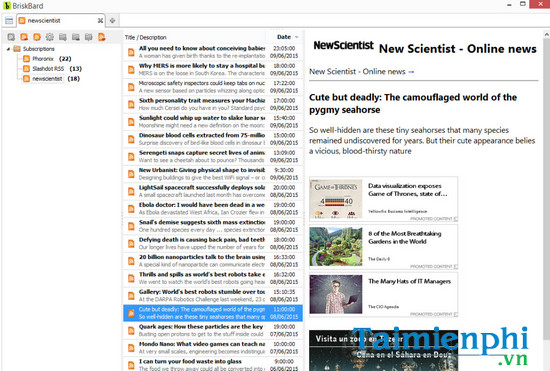
Task: Click the gray folder icon before the last feed icon
Action: pyautogui.click(x=89, y=37)
